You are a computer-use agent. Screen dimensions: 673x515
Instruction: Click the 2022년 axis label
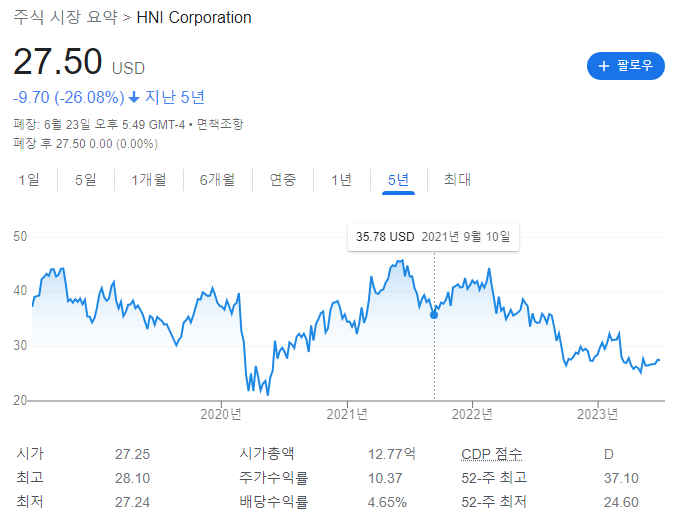[x=472, y=414]
